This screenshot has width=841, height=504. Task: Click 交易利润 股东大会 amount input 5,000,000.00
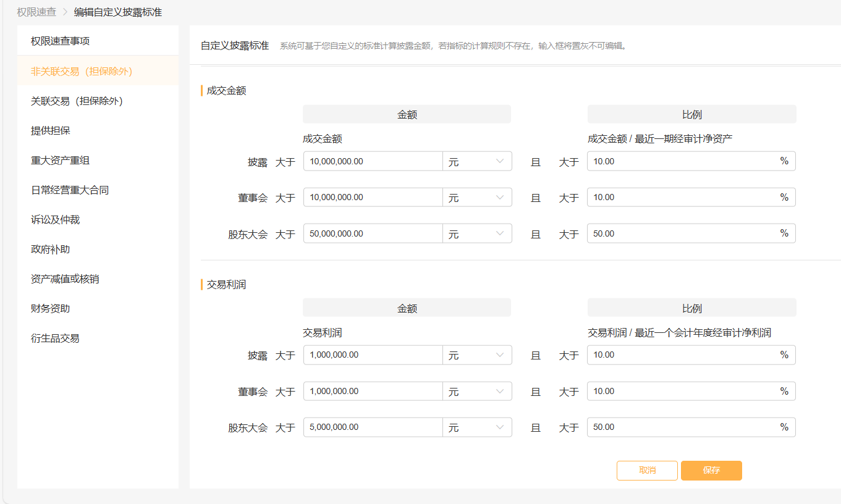tap(373, 427)
